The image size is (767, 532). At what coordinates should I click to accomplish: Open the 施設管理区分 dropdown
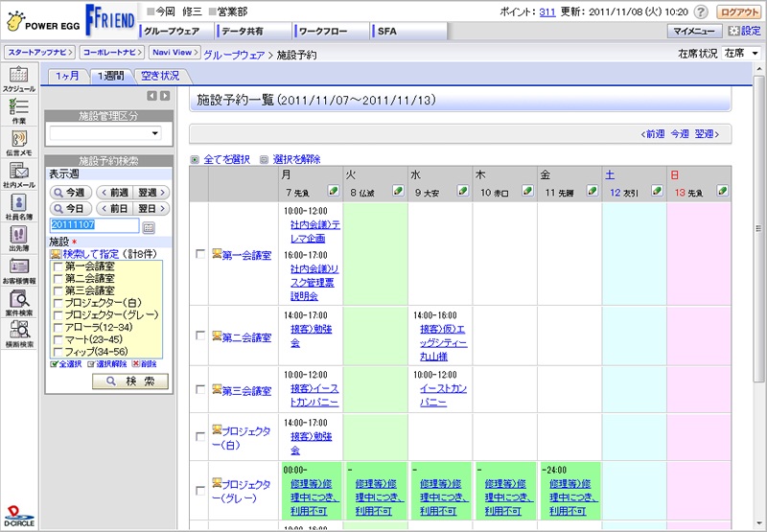point(105,133)
